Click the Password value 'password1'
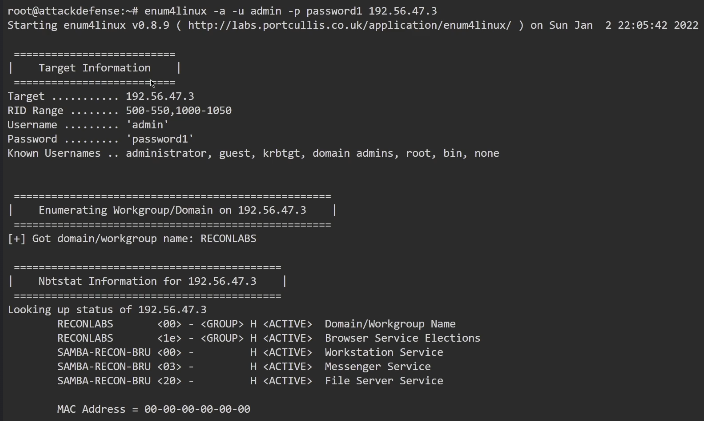 [x=160, y=139]
